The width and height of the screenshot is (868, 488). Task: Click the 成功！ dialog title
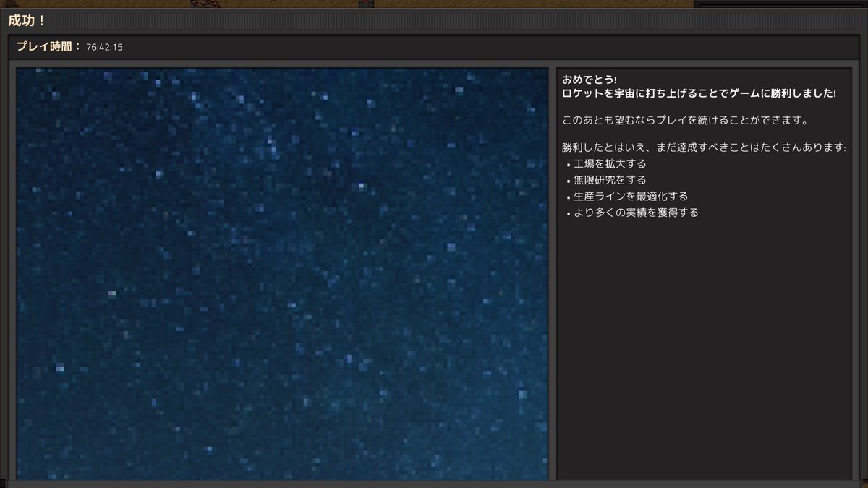coord(27,20)
